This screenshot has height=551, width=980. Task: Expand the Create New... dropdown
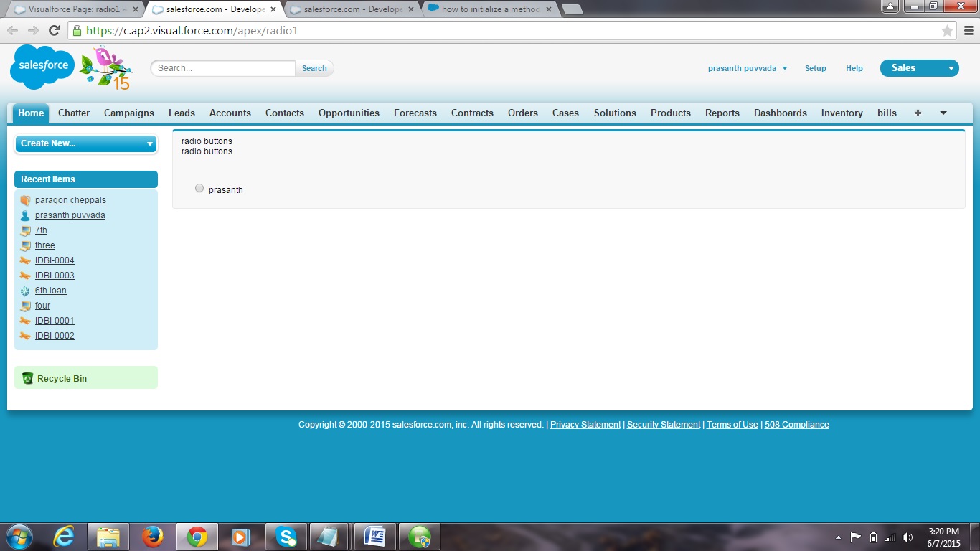(x=86, y=143)
